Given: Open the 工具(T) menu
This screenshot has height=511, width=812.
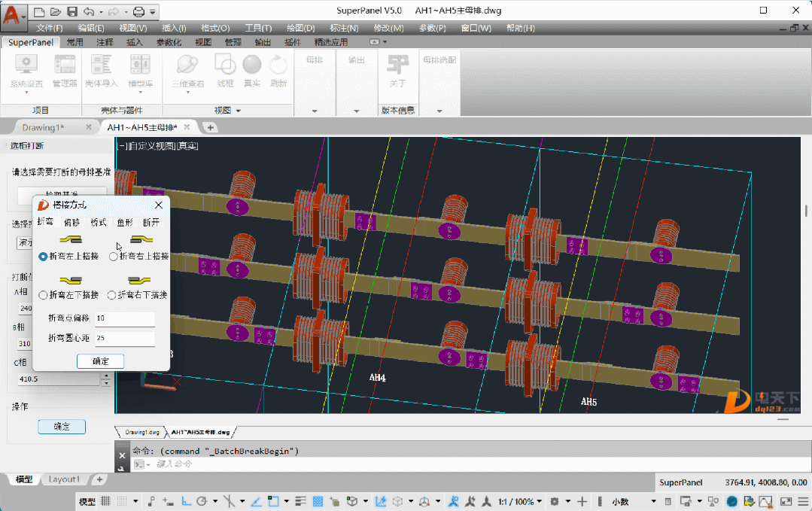Looking at the screenshot, I should [258, 28].
